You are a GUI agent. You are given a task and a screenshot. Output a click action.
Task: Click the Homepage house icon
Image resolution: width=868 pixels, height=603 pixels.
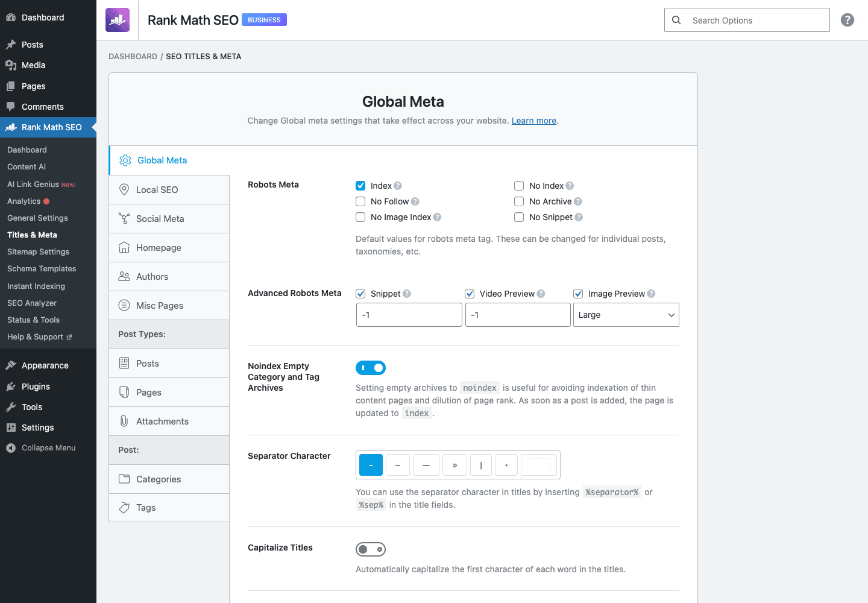124,247
